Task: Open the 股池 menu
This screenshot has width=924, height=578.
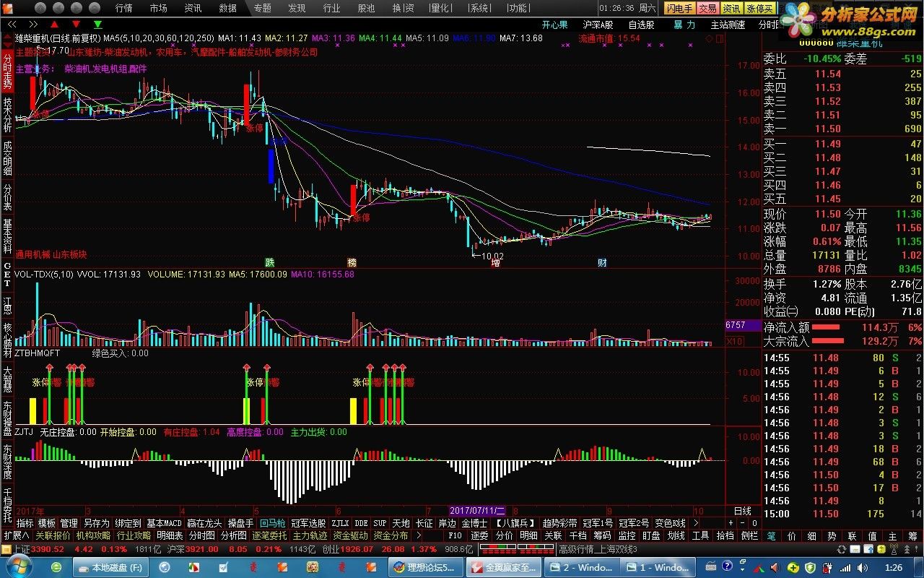Action: 366,8
